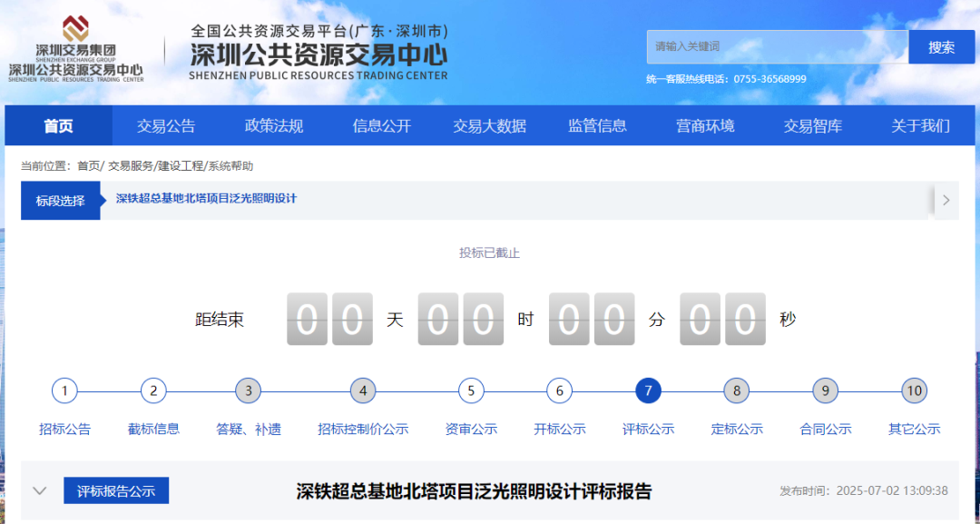Image resolution: width=980 pixels, height=524 pixels.
Task: Open the 首页 navigation tab
Action: point(59,125)
